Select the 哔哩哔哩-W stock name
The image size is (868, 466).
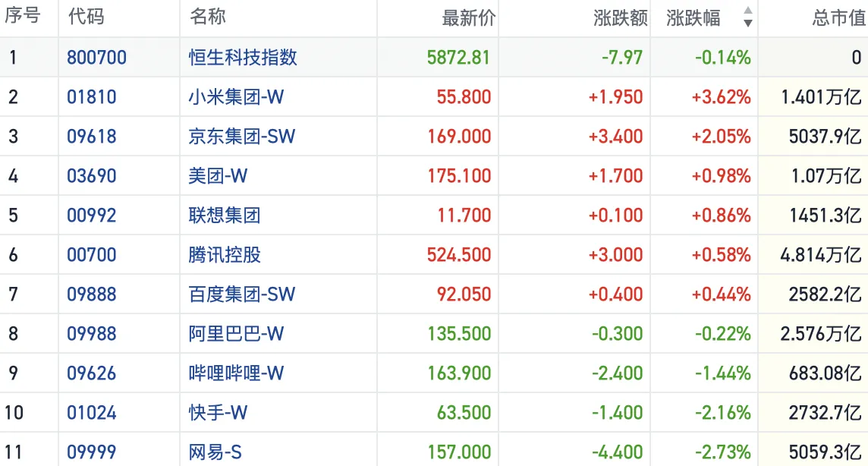(x=236, y=373)
